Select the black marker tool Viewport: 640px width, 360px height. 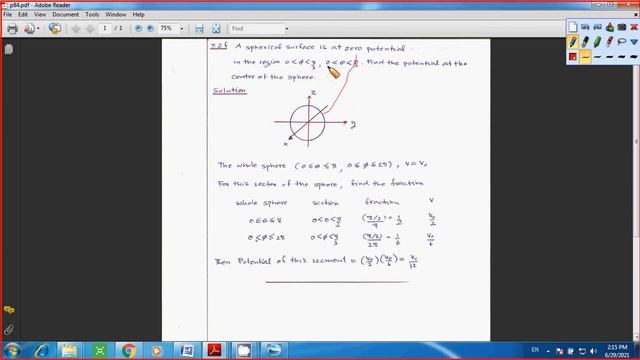[x=585, y=42]
